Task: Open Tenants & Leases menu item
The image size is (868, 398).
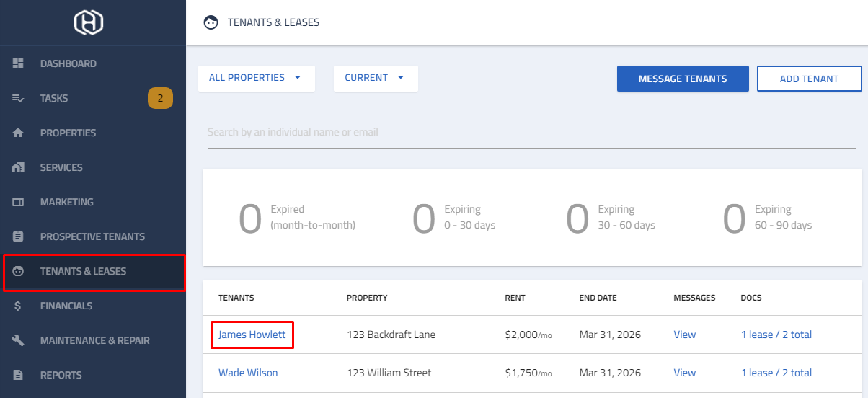Action: click(94, 272)
